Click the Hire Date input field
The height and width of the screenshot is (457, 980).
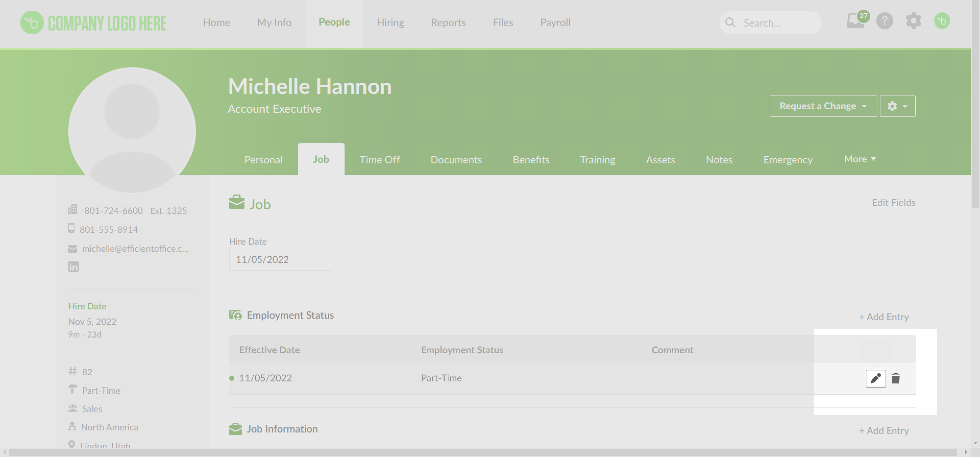[x=280, y=259]
